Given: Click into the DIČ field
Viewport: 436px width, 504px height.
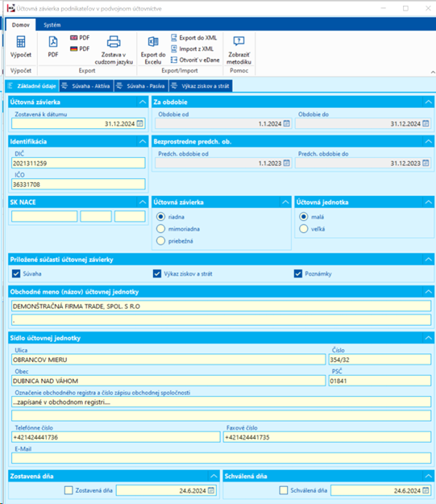Looking at the screenshot, I should point(78,163).
